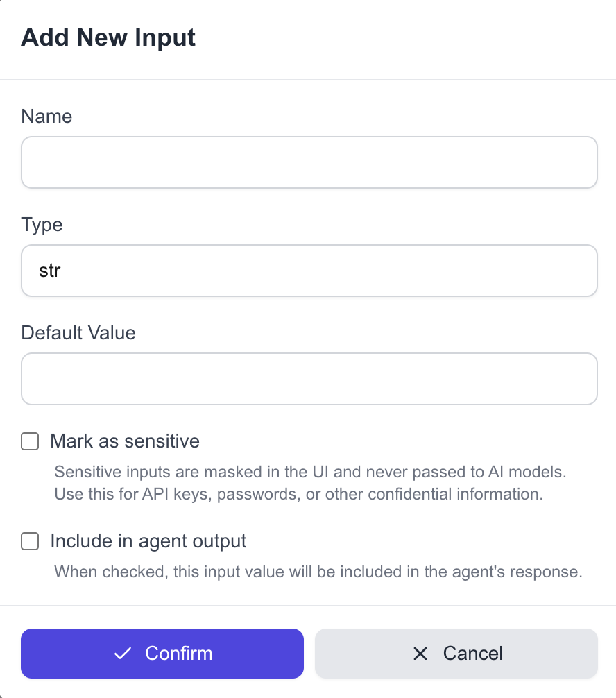Enable the Mark as sensitive checkbox

[30, 441]
